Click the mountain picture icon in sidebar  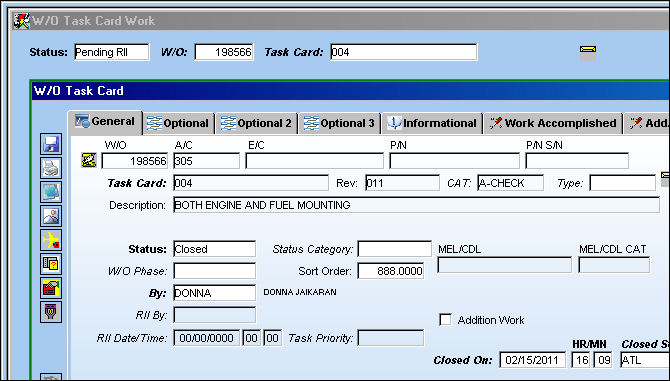tap(51, 216)
